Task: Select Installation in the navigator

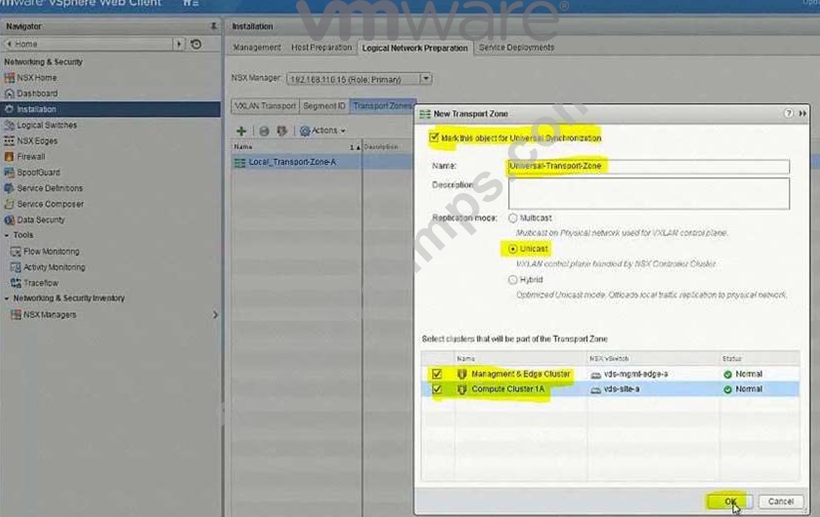Action: (x=110, y=109)
